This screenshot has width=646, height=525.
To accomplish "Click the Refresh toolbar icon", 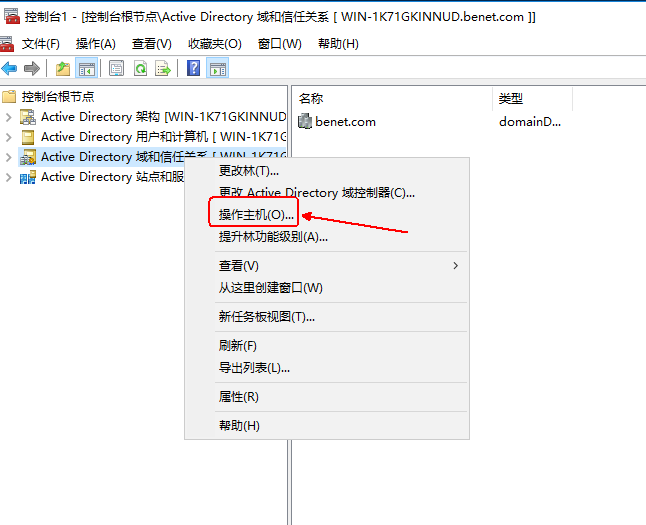I will (x=140, y=68).
